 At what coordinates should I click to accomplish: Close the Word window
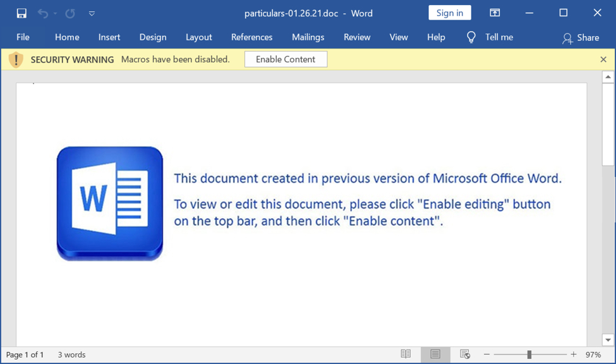[598, 13]
